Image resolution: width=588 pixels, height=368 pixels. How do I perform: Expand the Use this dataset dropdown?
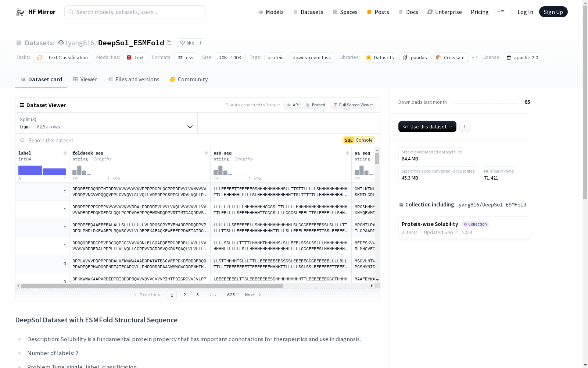pos(427,127)
